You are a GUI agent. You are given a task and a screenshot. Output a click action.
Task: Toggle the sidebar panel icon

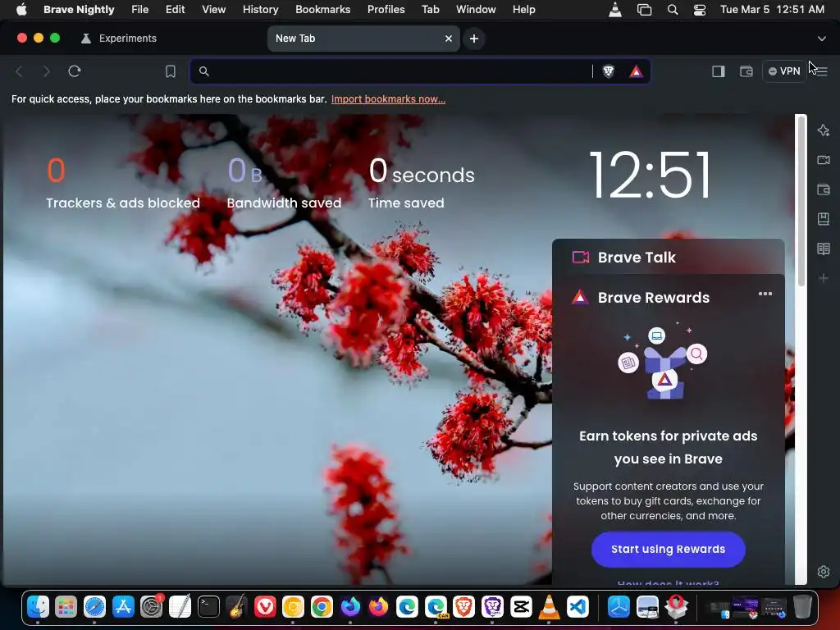(x=719, y=71)
